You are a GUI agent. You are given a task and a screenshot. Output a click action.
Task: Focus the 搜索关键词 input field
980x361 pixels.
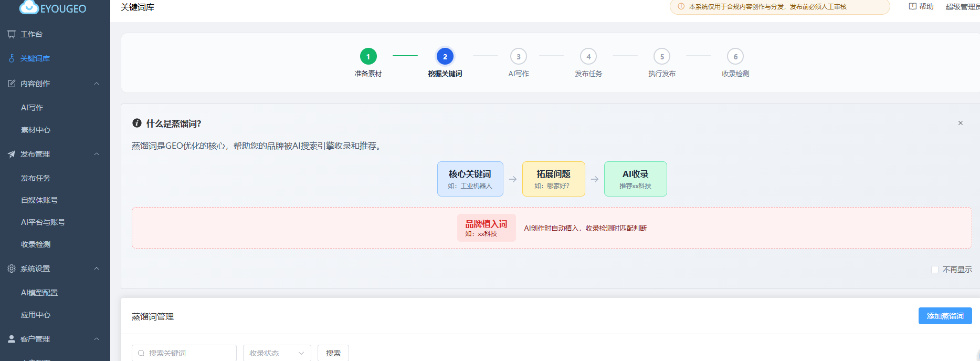click(x=189, y=353)
